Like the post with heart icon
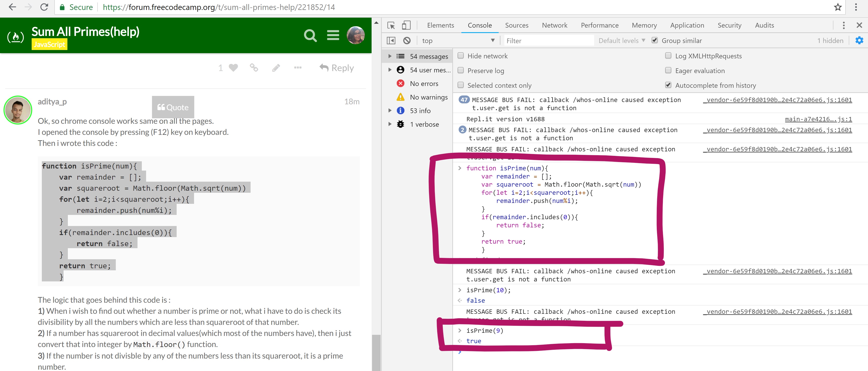 [x=233, y=68]
